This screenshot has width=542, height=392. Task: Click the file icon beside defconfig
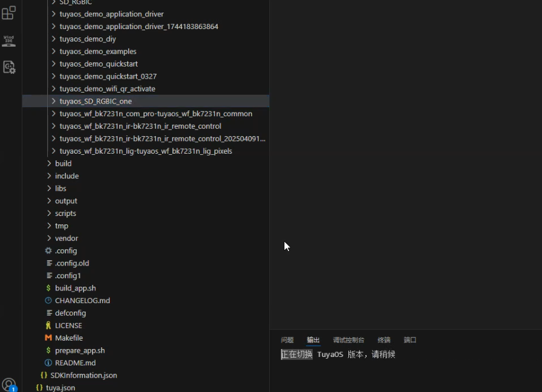(49, 313)
